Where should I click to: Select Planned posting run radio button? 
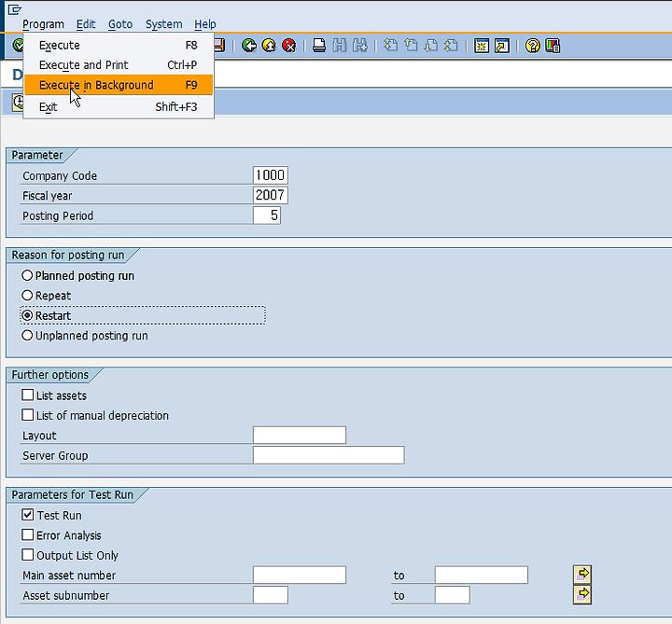27,275
